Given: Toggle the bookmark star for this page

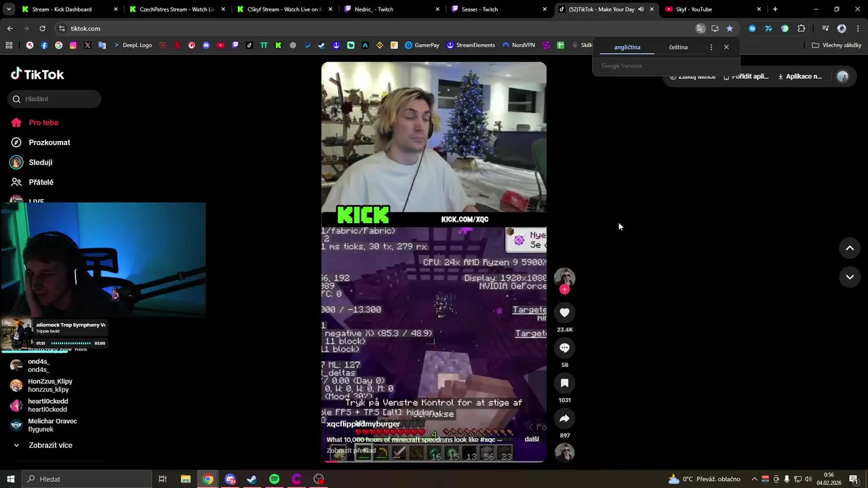Looking at the screenshot, I should 730,28.
